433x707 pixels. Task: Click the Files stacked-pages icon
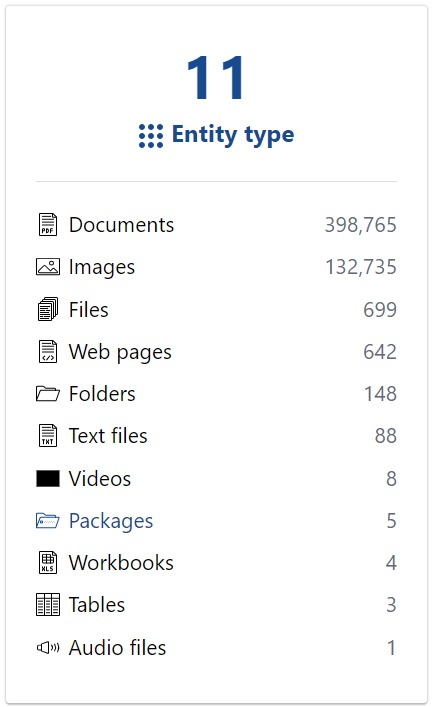[x=48, y=309]
